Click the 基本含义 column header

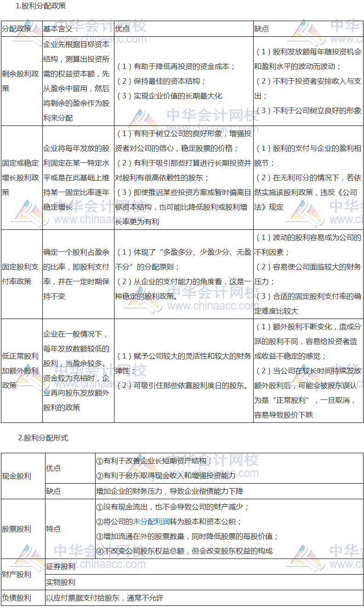click(x=58, y=29)
